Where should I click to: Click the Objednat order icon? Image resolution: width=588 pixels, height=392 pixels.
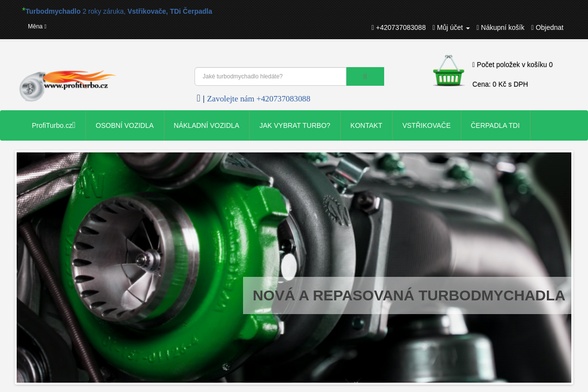[x=533, y=27]
